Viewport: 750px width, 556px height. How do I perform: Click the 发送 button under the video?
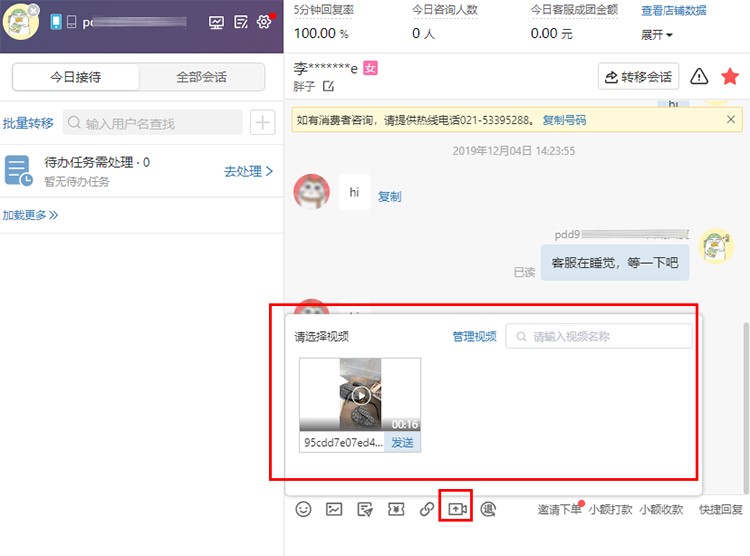(402, 443)
